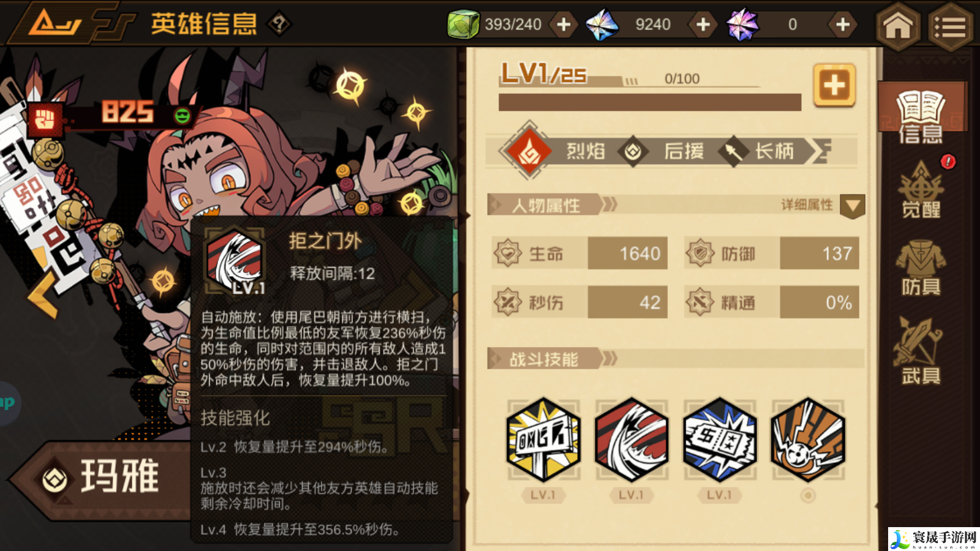Open the 觉醒 awakening tab
This screenshot has height=551, width=980.
pos(921,190)
